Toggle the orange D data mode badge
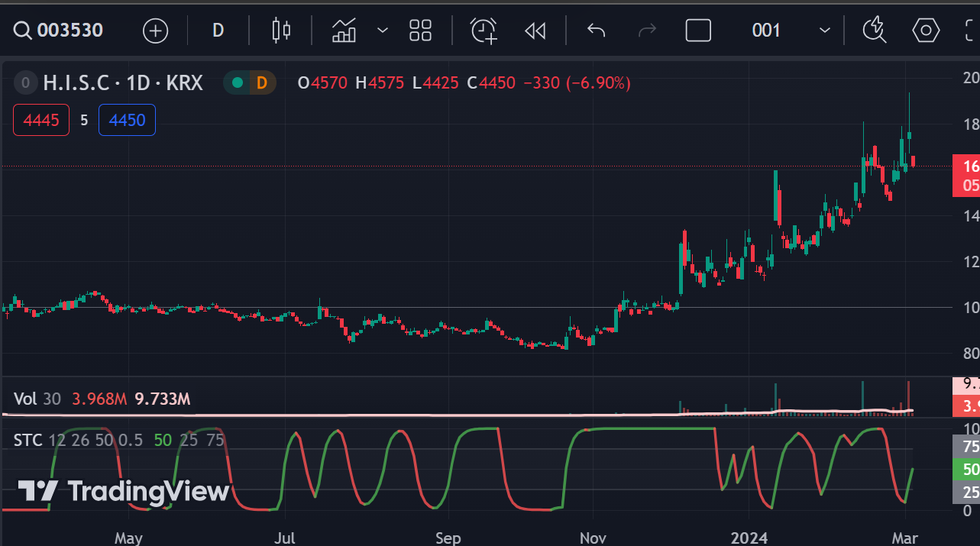Screen dimensions: 980x546 click(262, 83)
